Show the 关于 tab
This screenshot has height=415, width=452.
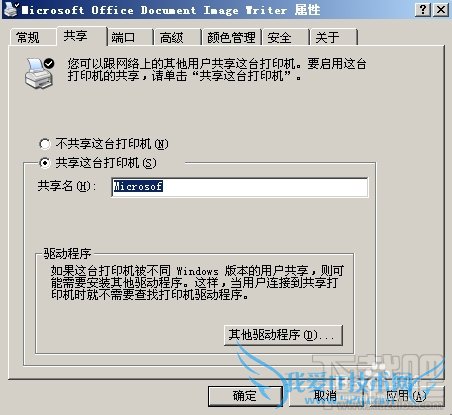334,37
